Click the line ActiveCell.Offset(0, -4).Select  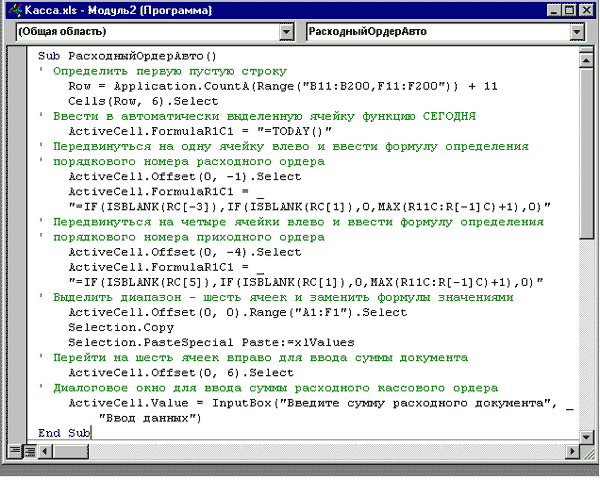pyautogui.click(x=185, y=252)
